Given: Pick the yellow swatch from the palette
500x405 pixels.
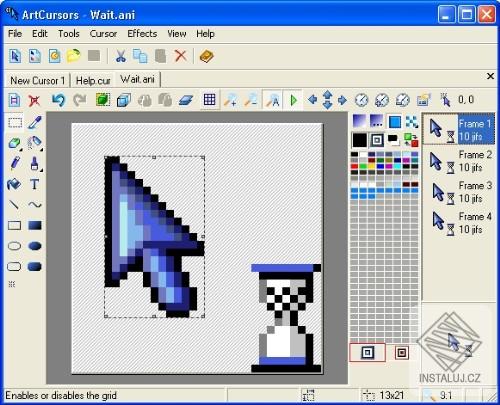Looking at the screenshot, I should point(371,166).
